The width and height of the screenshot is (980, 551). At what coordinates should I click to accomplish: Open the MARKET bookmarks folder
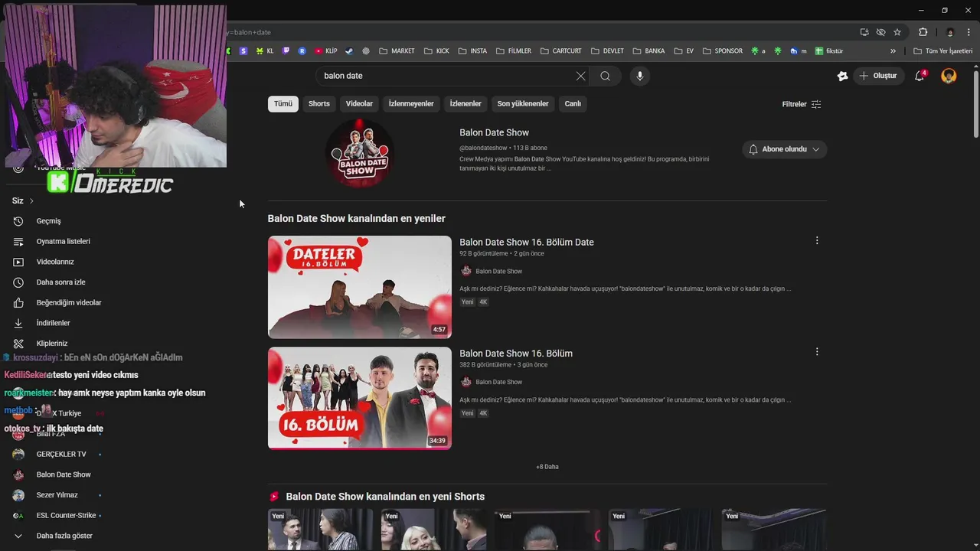[x=397, y=51]
